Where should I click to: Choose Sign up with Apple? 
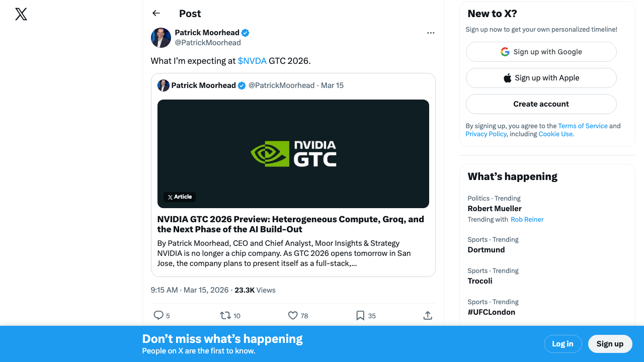point(541,78)
